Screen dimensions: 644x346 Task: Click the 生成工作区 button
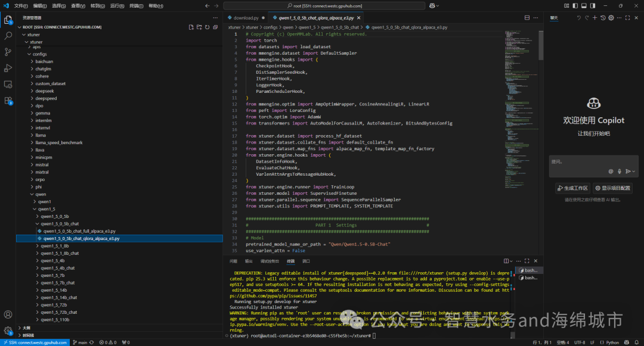coord(572,188)
